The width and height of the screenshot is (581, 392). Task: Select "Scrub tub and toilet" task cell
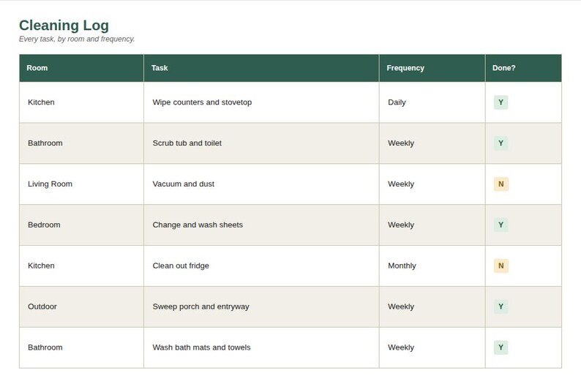[x=261, y=143]
